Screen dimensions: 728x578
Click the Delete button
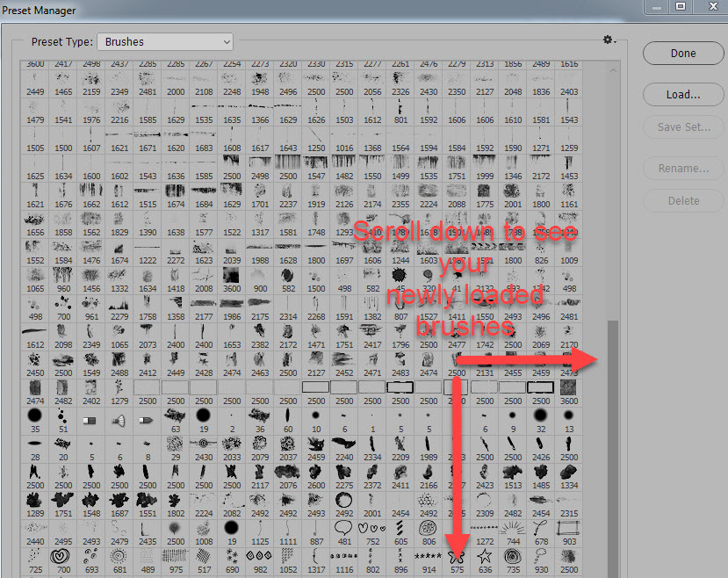point(683,201)
